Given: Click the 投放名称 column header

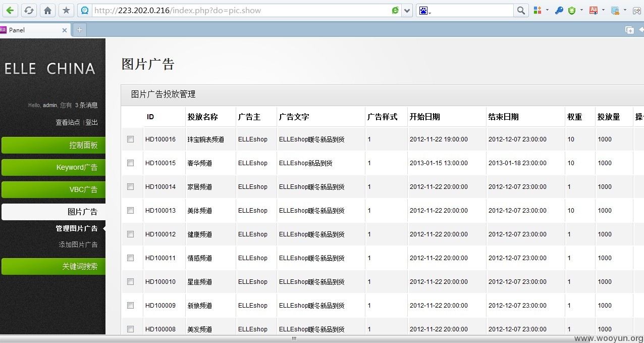Looking at the screenshot, I should 202,117.
